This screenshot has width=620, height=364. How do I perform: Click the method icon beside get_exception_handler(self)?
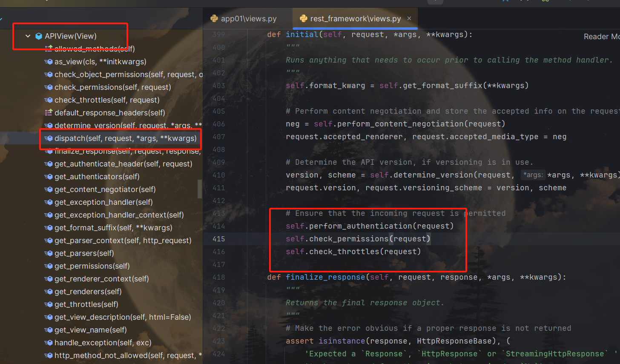(49, 202)
